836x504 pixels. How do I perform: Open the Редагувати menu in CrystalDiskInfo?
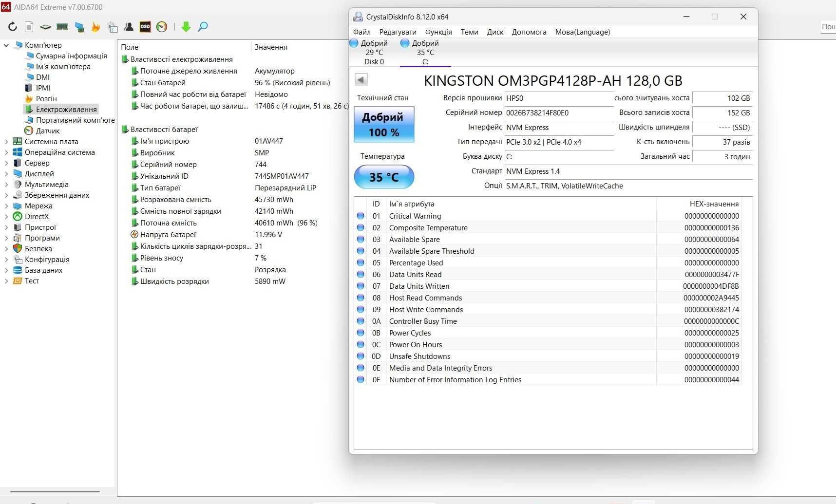point(398,32)
